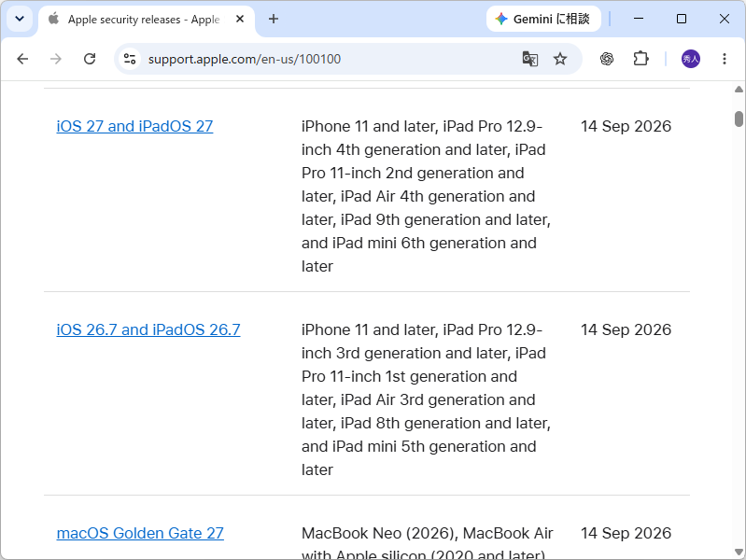
Task: Open the macOS Golden Gate 27 link
Action: 140,533
